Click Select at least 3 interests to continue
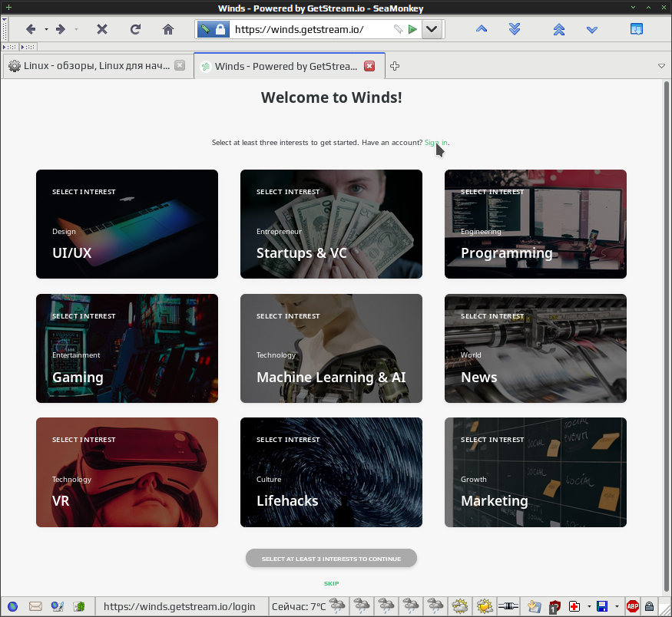672x617 pixels. tap(331, 559)
